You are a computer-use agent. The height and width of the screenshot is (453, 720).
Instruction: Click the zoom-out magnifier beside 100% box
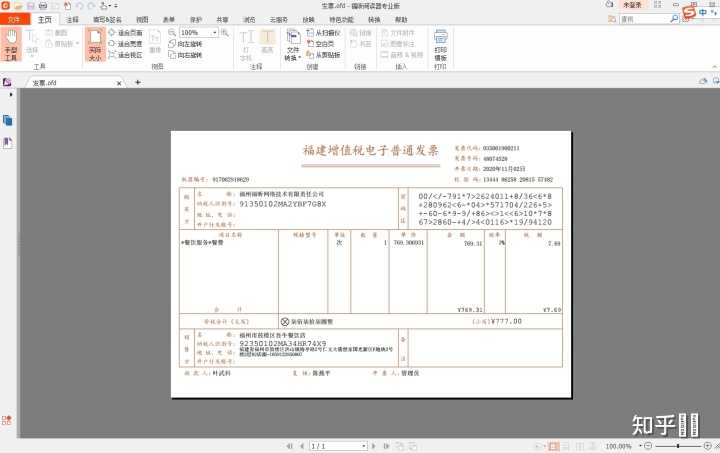click(x=172, y=33)
